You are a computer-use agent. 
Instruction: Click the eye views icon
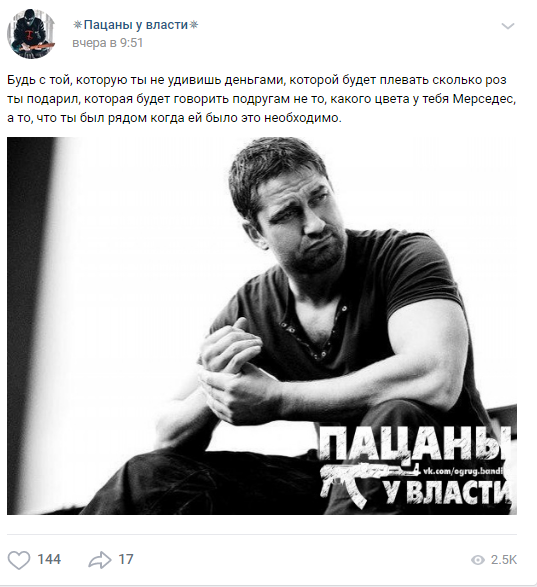[477, 560]
